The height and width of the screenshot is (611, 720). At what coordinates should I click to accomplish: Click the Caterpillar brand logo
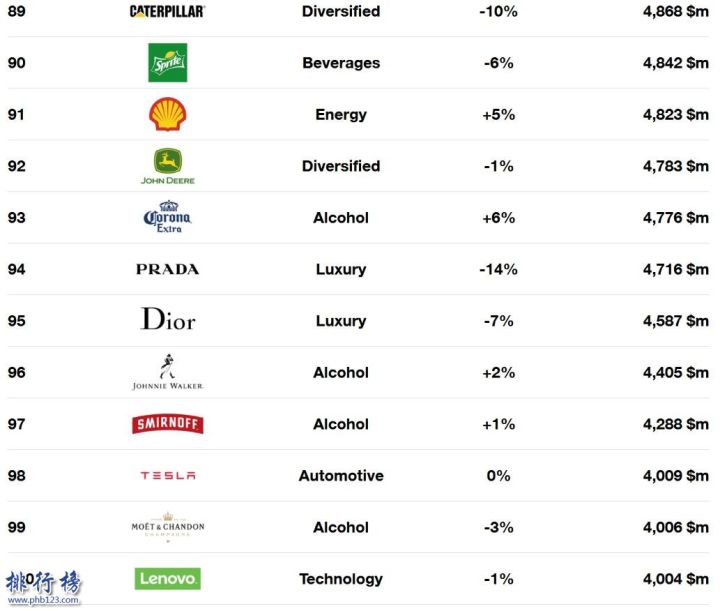(168, 11)
